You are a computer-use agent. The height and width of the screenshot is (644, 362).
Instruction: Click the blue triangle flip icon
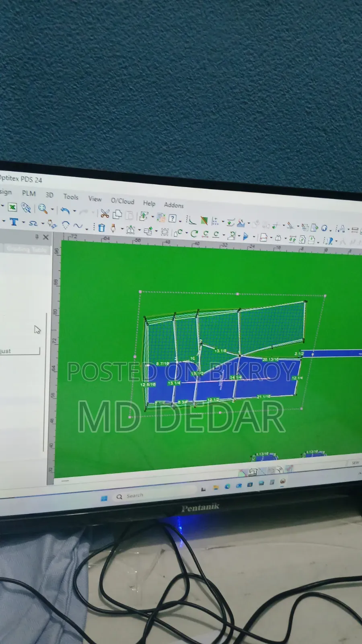click(x=245, y=236)
